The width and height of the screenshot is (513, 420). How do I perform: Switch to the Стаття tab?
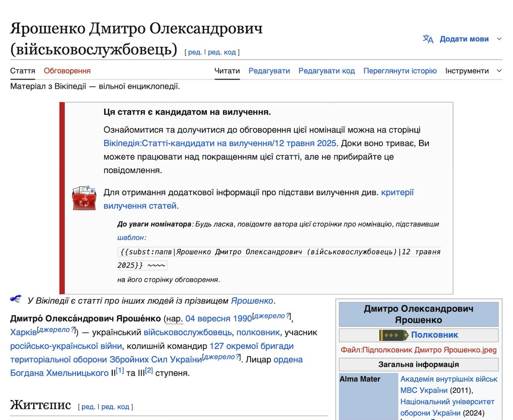pyautogui.click(x=23, y=71)
